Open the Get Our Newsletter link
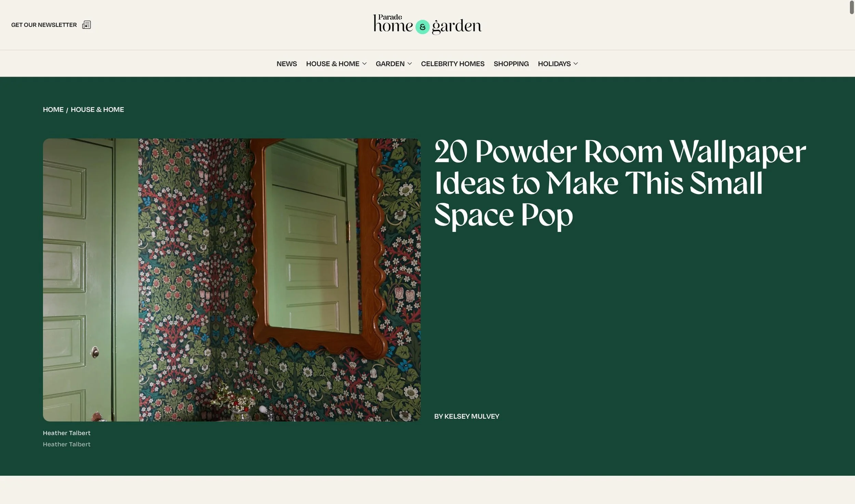The image size is (855, 504). tap(44, 25)
